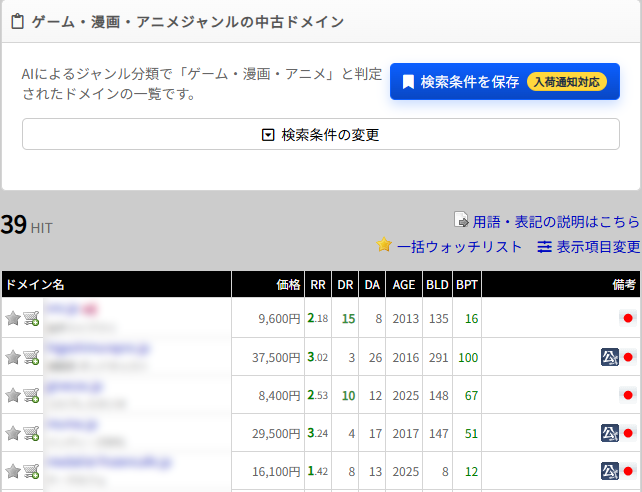Add the 8,400円 domain to cart

pos(31,395)
